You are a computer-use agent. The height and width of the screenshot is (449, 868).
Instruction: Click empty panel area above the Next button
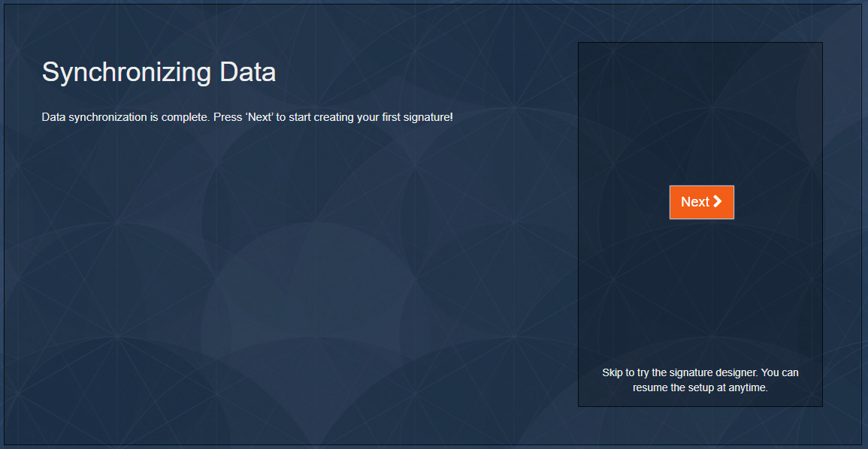pos(700,113)
